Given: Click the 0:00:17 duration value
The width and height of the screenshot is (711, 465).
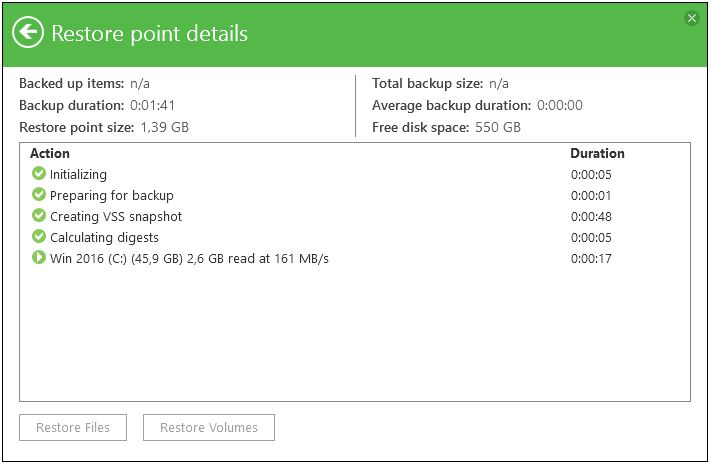Looking at the screenshot, I should coord(591,259).
